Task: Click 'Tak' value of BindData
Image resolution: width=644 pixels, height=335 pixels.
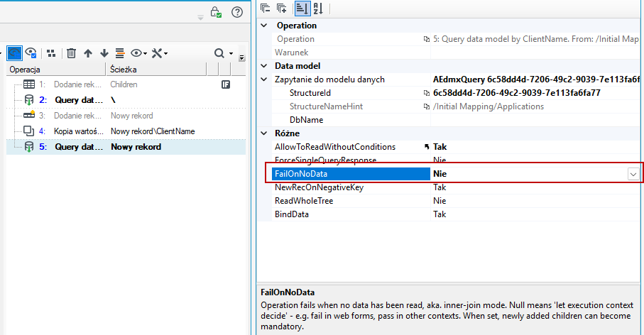Action: 440,214
